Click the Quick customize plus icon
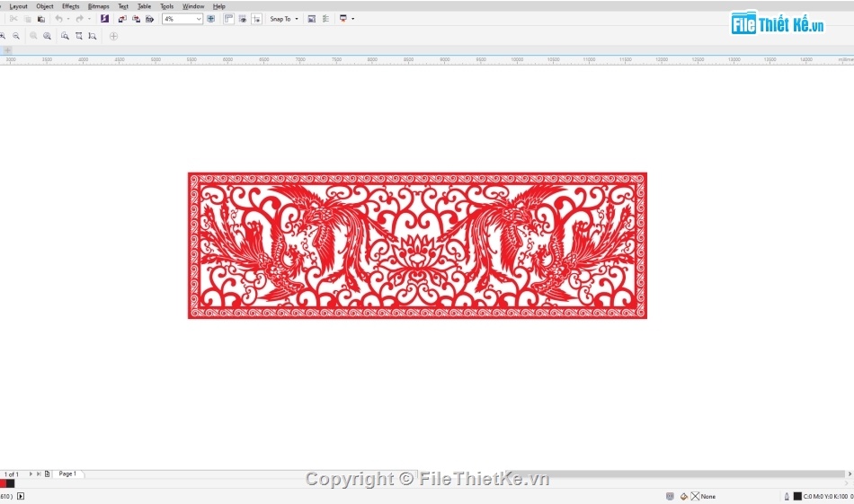Viewport: 854px width, 504px height. (x=114, y=36)
